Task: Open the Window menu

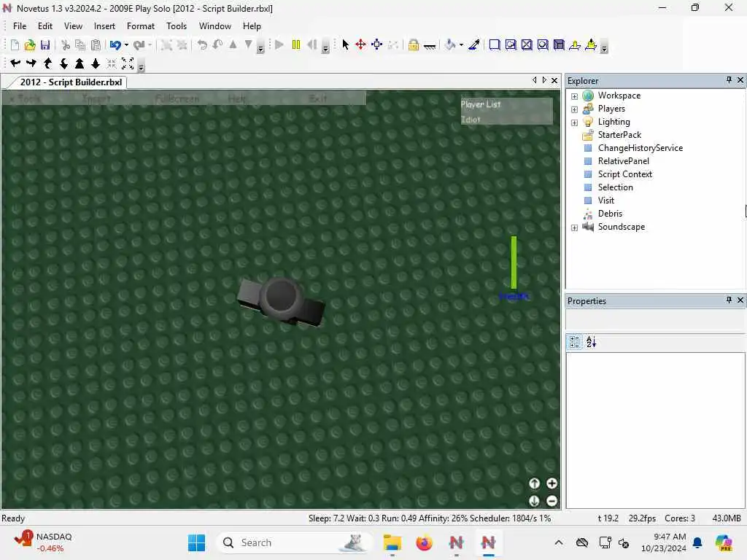Action: coord(215,26)
